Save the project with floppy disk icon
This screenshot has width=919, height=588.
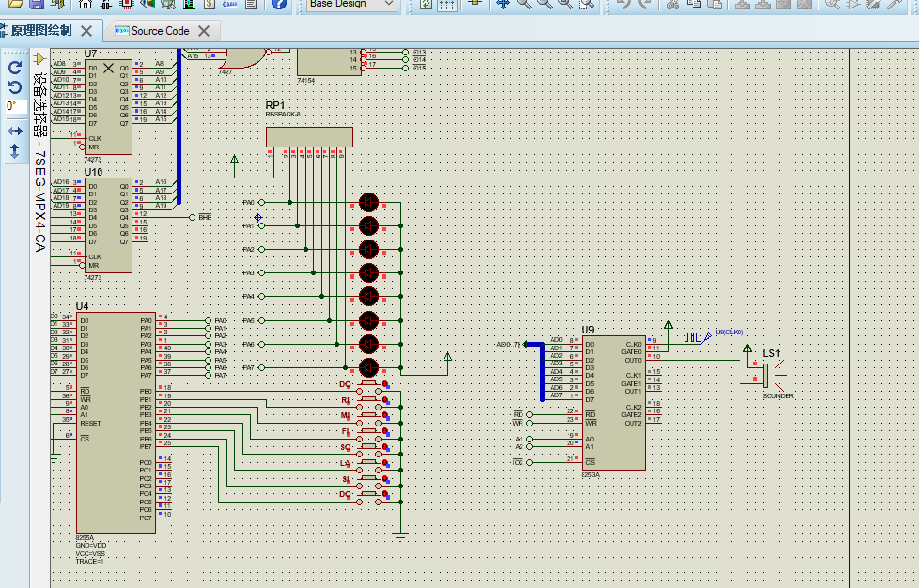click(x=37, y=4)
